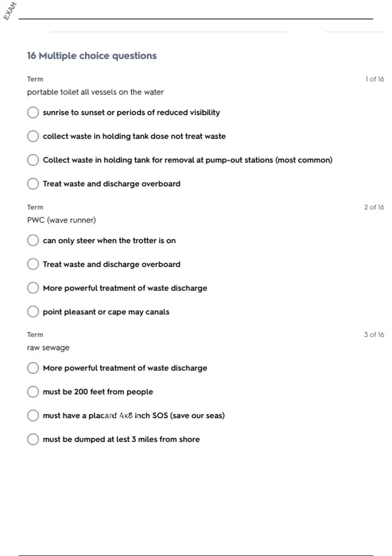Choose 'collect waste in holding tank dose not treat waste'

(x=33, y=136)
